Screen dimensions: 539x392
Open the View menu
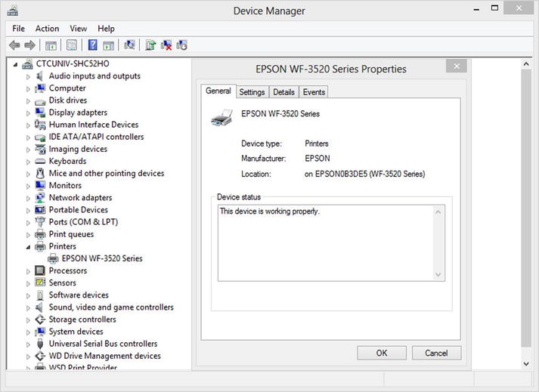tap(79, 29)
